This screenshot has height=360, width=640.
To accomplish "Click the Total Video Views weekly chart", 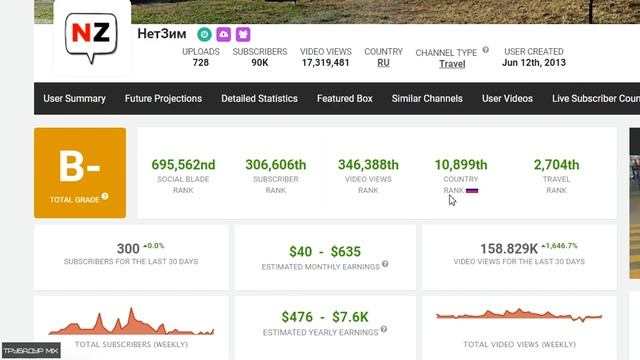I will tap(519, 315).
